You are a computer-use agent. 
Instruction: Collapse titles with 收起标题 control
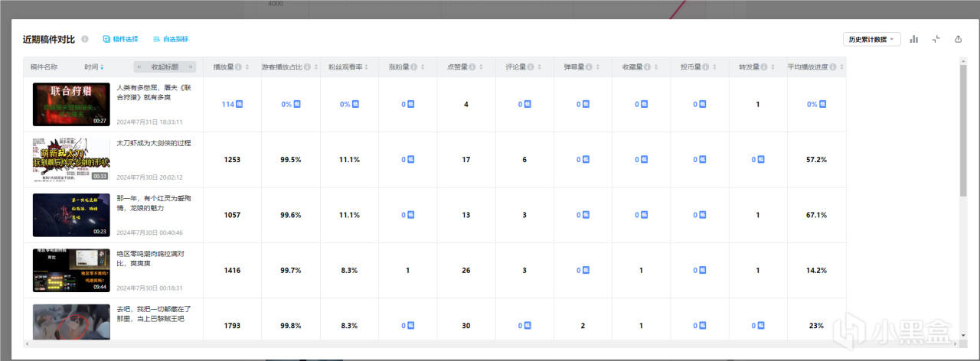coord(165,67)
